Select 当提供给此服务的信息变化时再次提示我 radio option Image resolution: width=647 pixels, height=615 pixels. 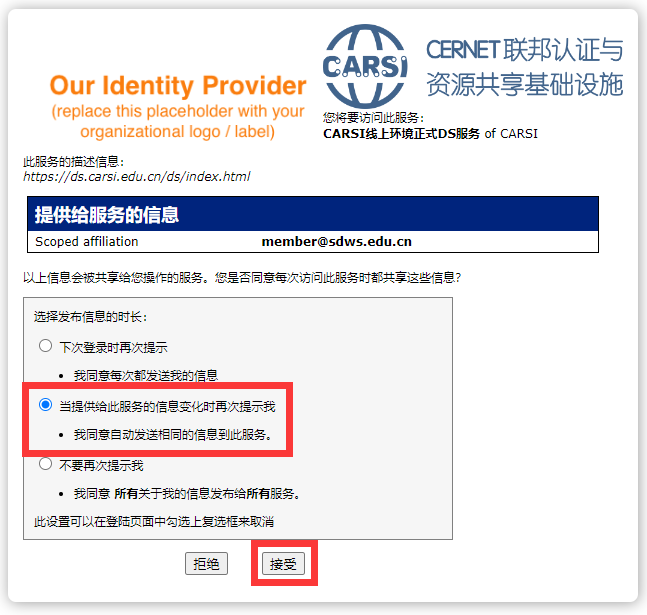click(45, 405)
